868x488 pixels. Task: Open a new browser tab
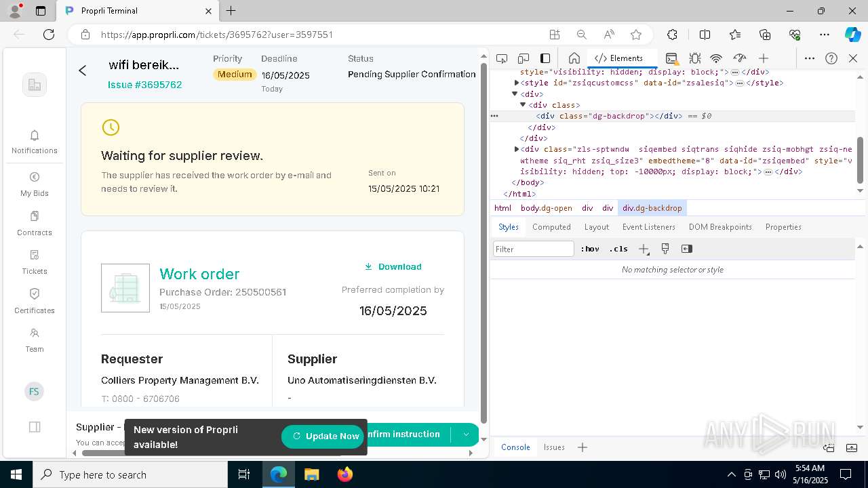click(231, 11)
